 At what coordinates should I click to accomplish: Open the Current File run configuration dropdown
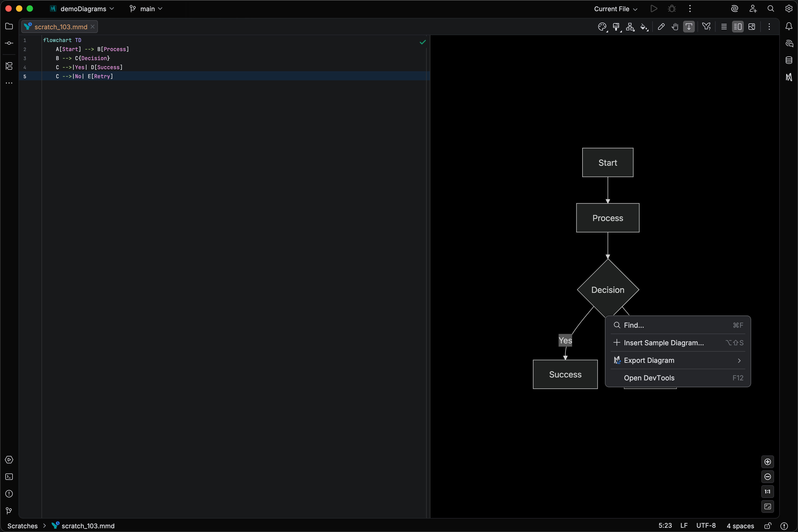[x=615, y=9]
